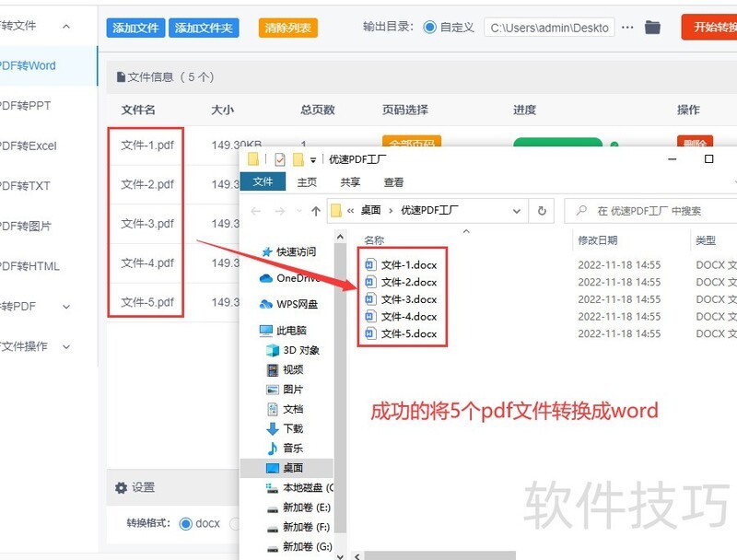
Task: Select 文件-3.docx in Explorer
Action: pyautogui.click(x=402, y=299)
